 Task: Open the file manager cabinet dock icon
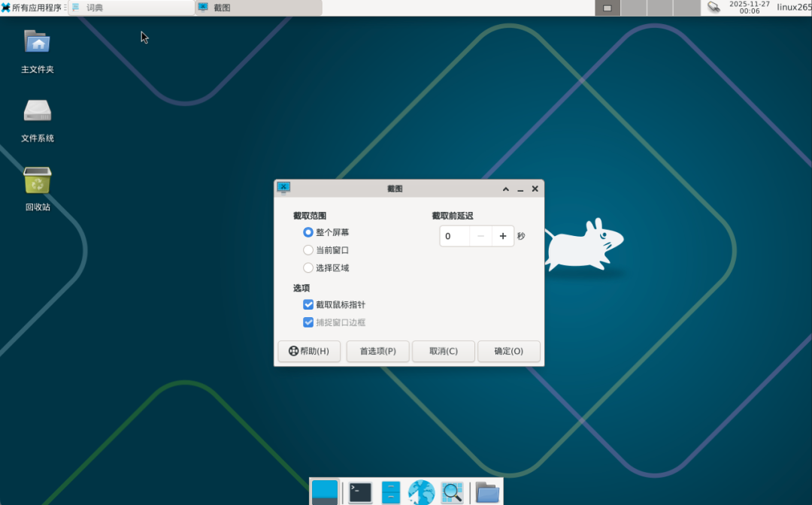point(391,492)
